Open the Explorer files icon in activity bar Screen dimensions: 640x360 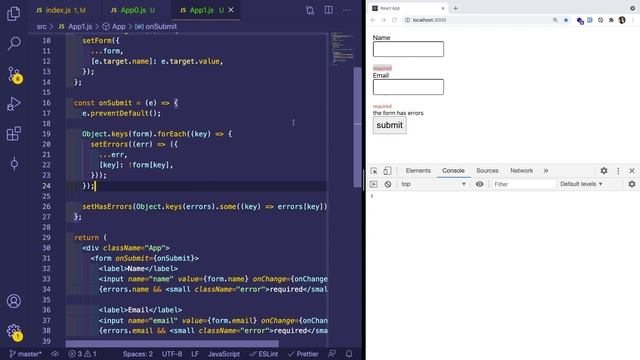point(13,13)
